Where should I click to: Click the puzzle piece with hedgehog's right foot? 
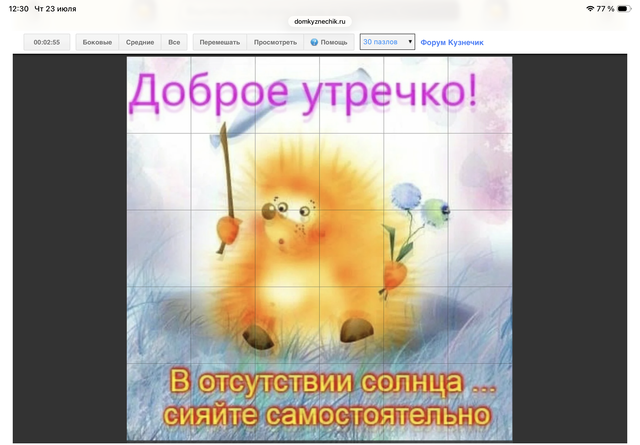tap(351, 325)
